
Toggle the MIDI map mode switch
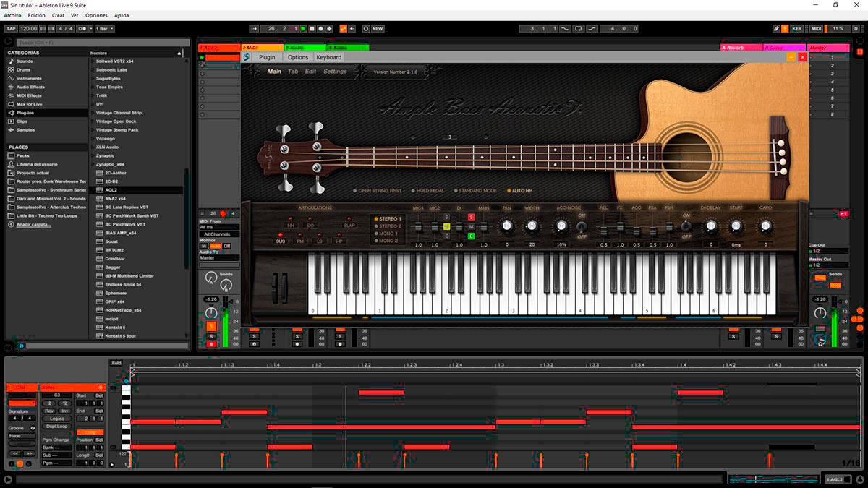coord(816,28)
